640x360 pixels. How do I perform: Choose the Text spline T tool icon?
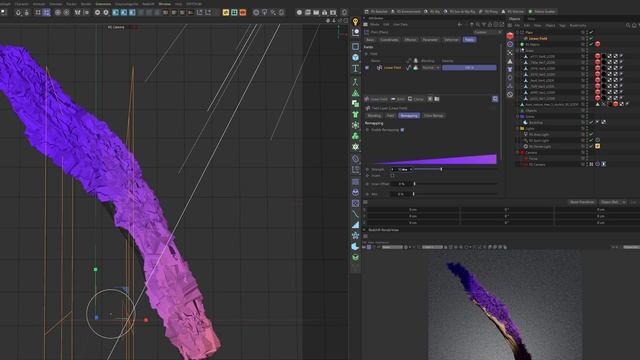pos(356,68)
